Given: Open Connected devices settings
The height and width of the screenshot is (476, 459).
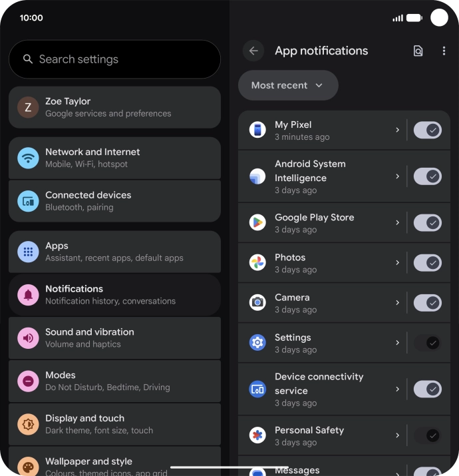Looking at the screenshot, I should pos(114,201).
